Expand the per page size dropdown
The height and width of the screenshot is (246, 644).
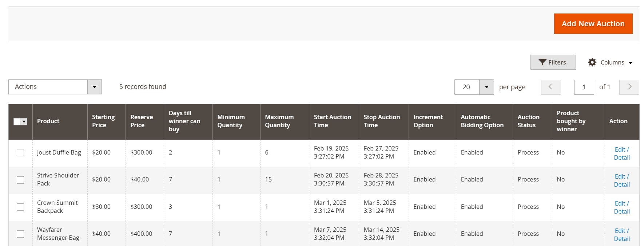tap(486, 87)
